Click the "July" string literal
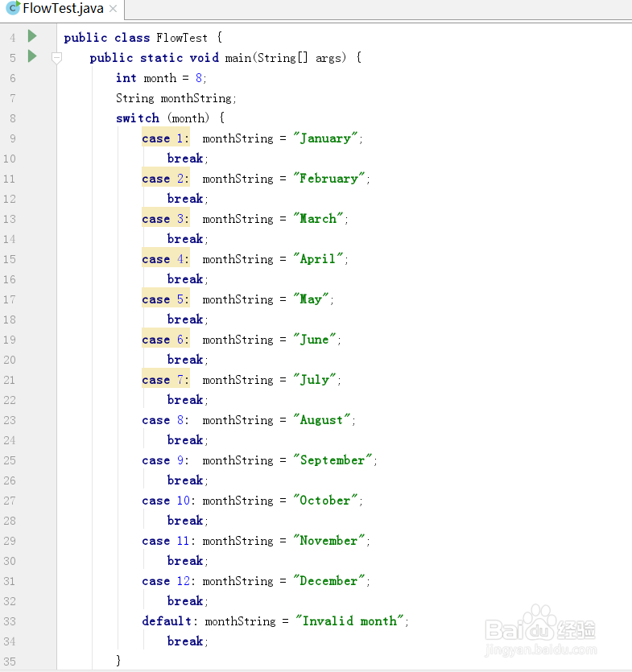Screen dimensions: 632x672 point(315,380)
